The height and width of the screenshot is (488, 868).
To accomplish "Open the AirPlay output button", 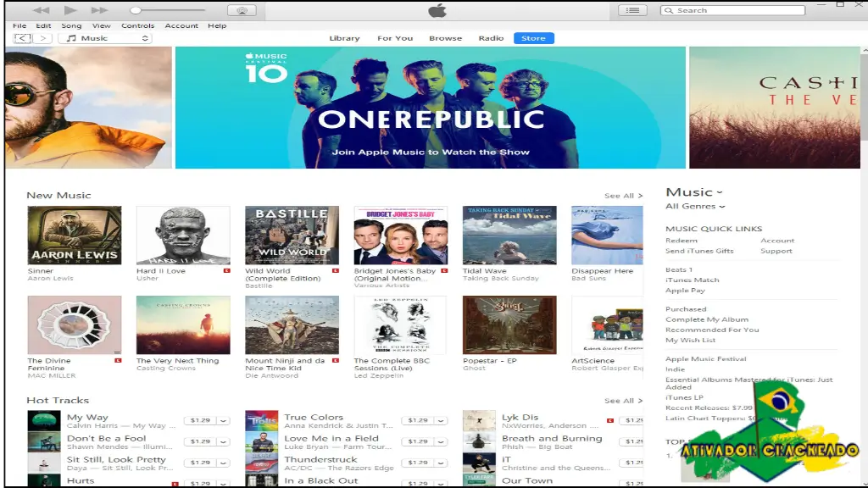I will tap(242, 10).
